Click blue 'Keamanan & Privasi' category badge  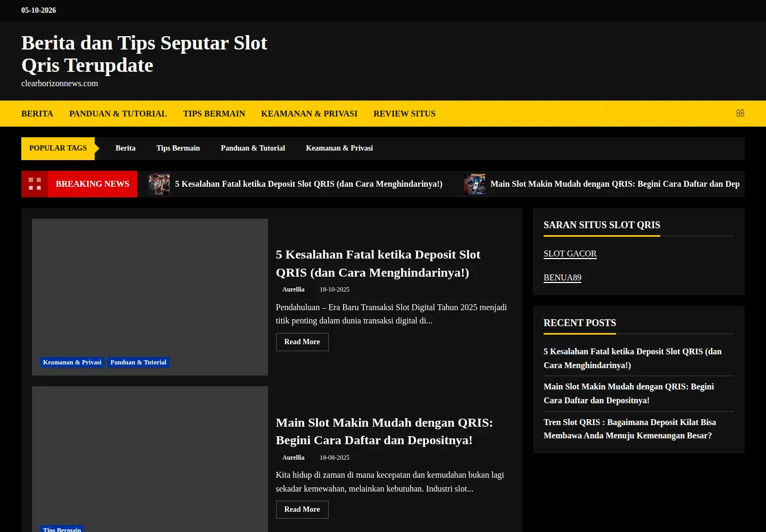pyautogui.click(x=72, y=362)
